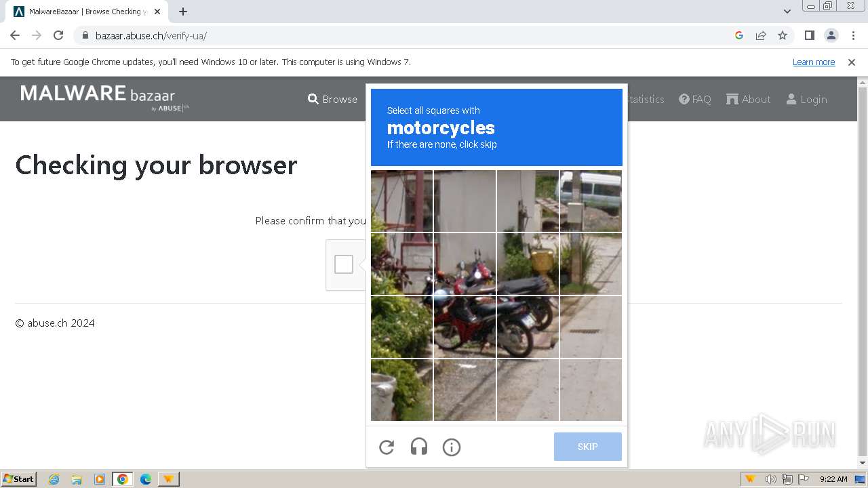The height and width of the screenshot is (488, 868).
Task: Click the 9:22 AM system clock
Action: pos(833,479)
